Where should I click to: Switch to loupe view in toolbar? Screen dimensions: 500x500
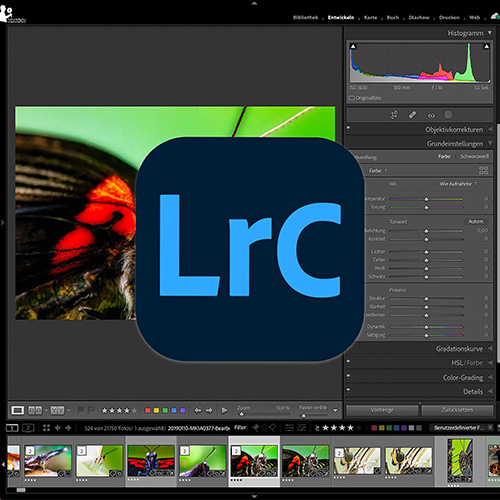pyautogui.click(x=17, y=410)
